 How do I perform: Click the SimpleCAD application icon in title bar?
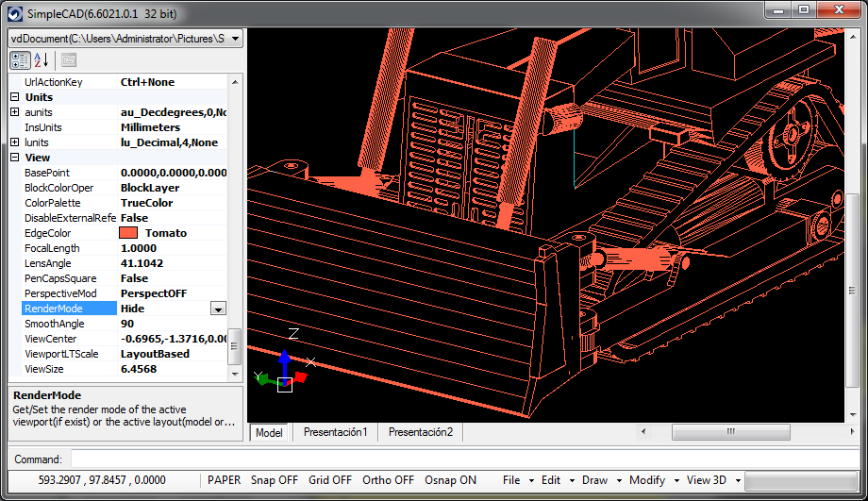(15, 13)
